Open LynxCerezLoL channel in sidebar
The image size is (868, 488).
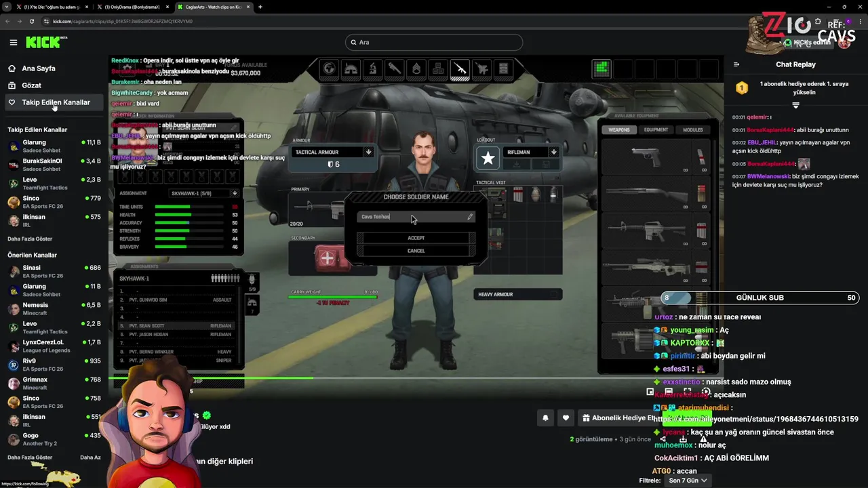[53, 346]
